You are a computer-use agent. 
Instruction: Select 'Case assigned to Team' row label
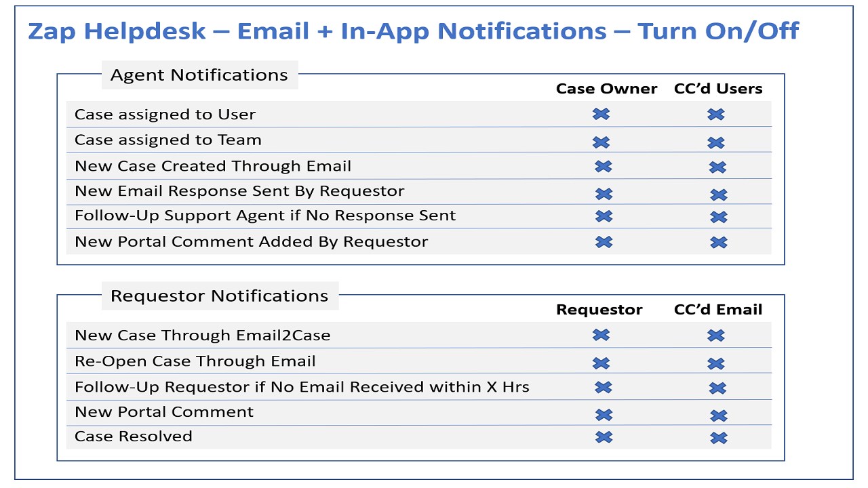tap(168, 140)
